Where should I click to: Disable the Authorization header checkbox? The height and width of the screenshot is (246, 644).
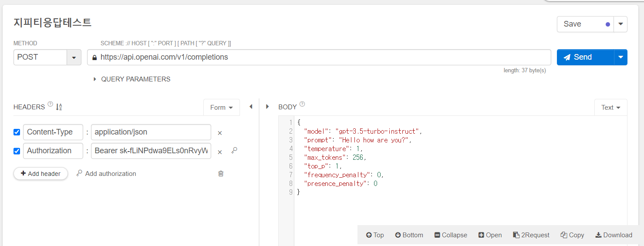coord(17,151)
